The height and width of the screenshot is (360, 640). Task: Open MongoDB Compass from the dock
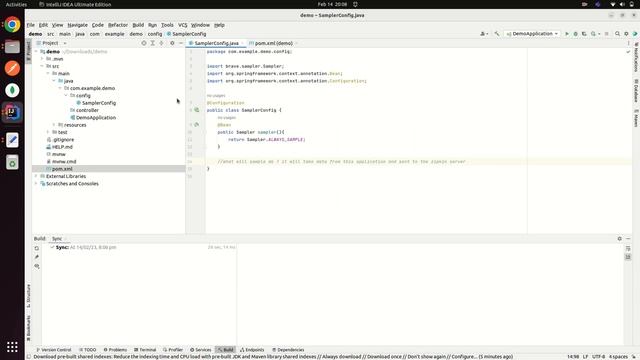[12, 90]
